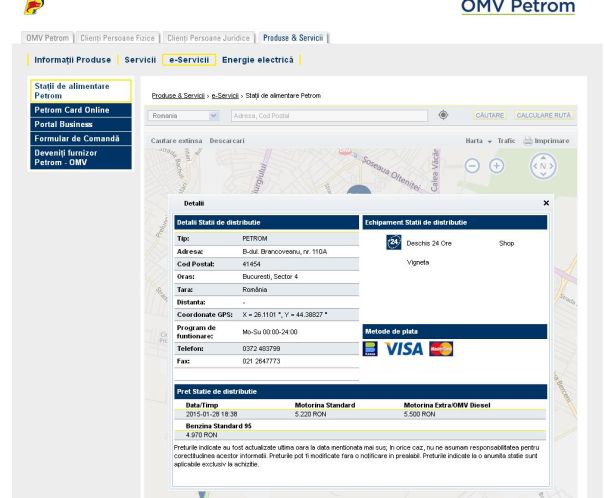Click address B-dul. Brancoveanu, nr. 110A
Viewport: 605px width, 498px height.
[285, 252]
